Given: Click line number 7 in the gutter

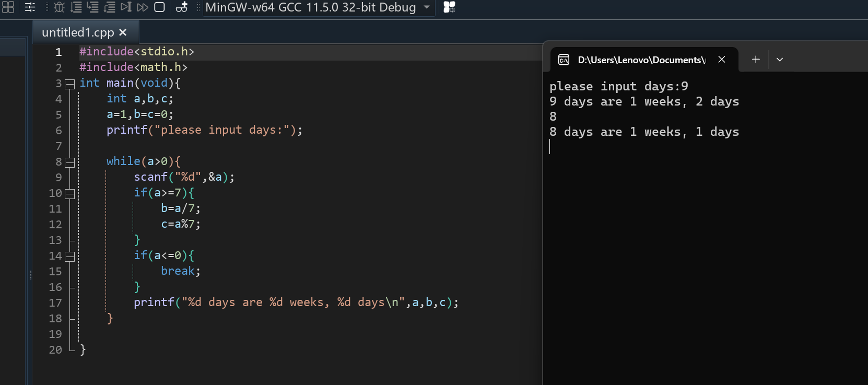Looking at the screenshot, I should click(x=58, y=146).
